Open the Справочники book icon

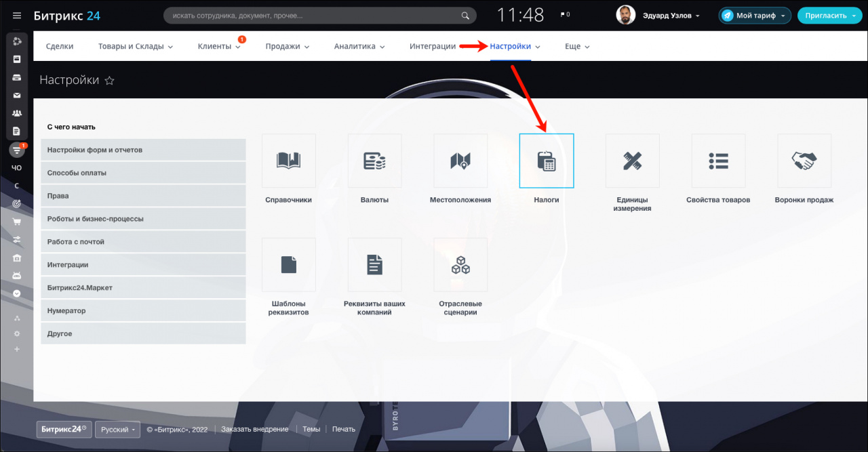coord(289,161)
